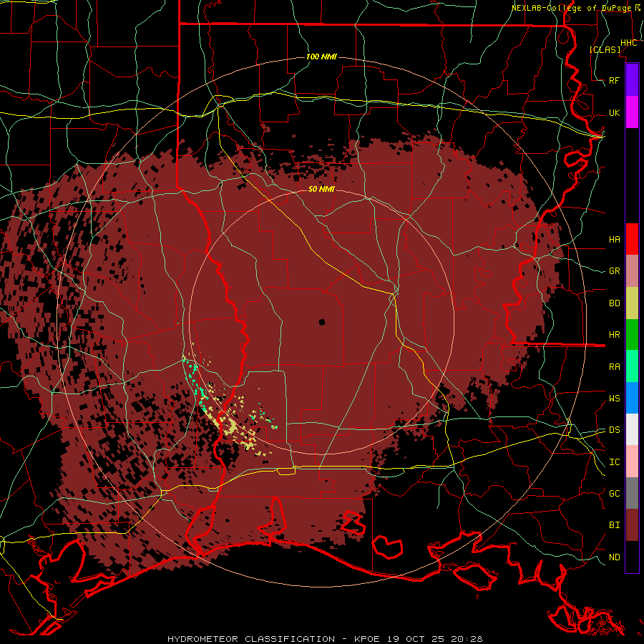Click the WS blue legend swatch
The height and width of the screenshot is (644, 644).
pos(632,398)
